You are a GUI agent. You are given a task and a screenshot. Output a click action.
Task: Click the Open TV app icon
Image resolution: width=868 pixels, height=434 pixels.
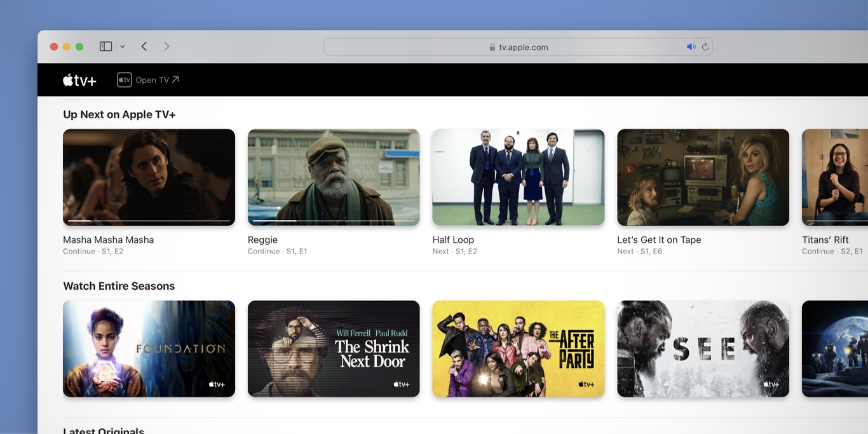pyautogui.click(x=124, y=80)
